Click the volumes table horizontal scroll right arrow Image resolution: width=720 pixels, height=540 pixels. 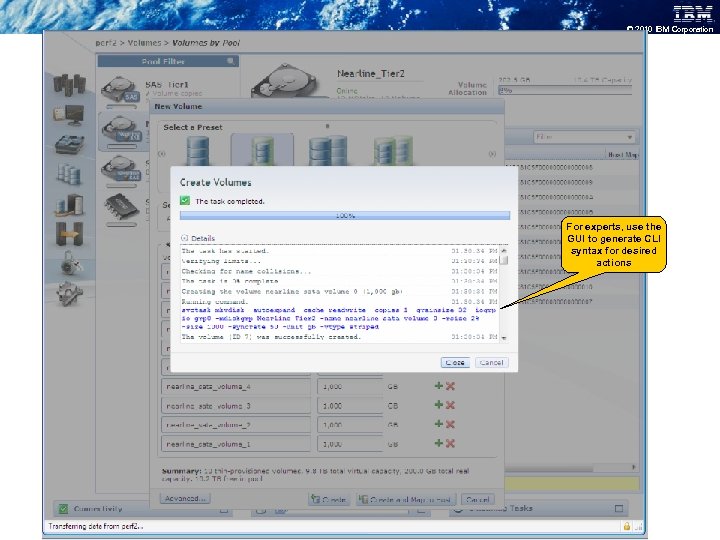click(x=634, y=467)
